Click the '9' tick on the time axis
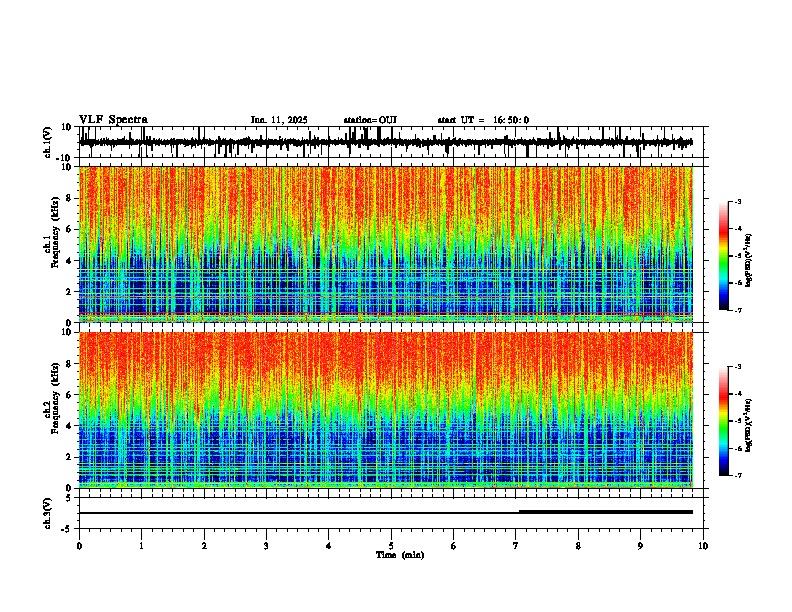This screenshot has width=792, height=612. 640,546
